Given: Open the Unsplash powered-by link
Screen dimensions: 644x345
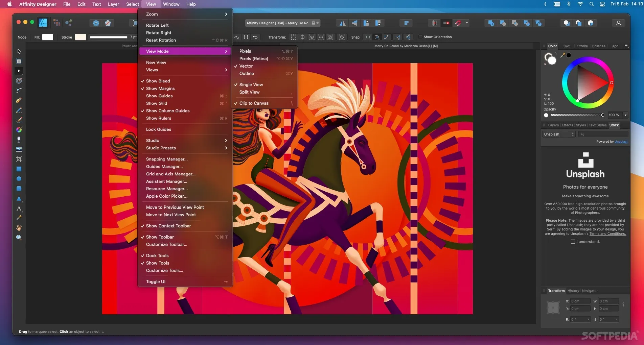Looking at the screenshot, I should (x=621, y=142).
